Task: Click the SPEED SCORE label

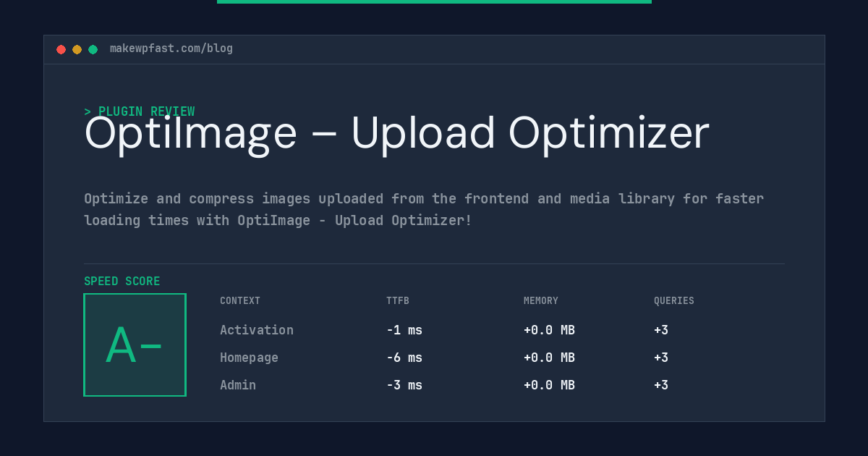Action: click(122, 282)
